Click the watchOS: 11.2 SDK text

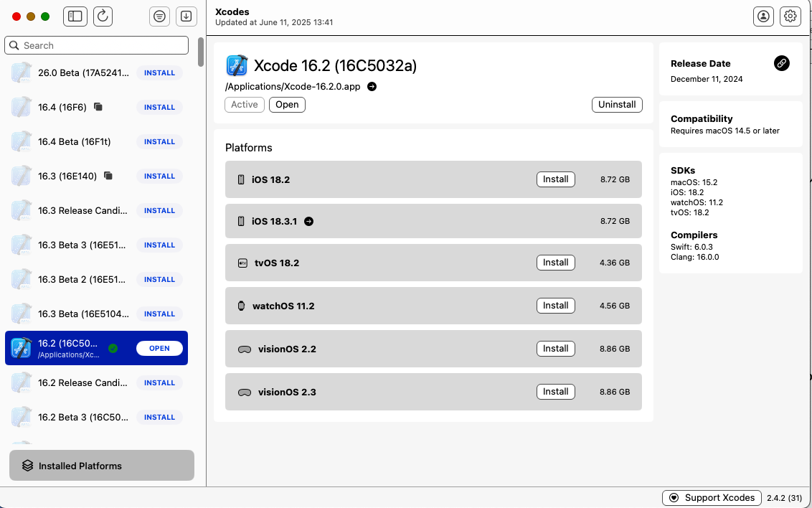click(x=697, y=202)
